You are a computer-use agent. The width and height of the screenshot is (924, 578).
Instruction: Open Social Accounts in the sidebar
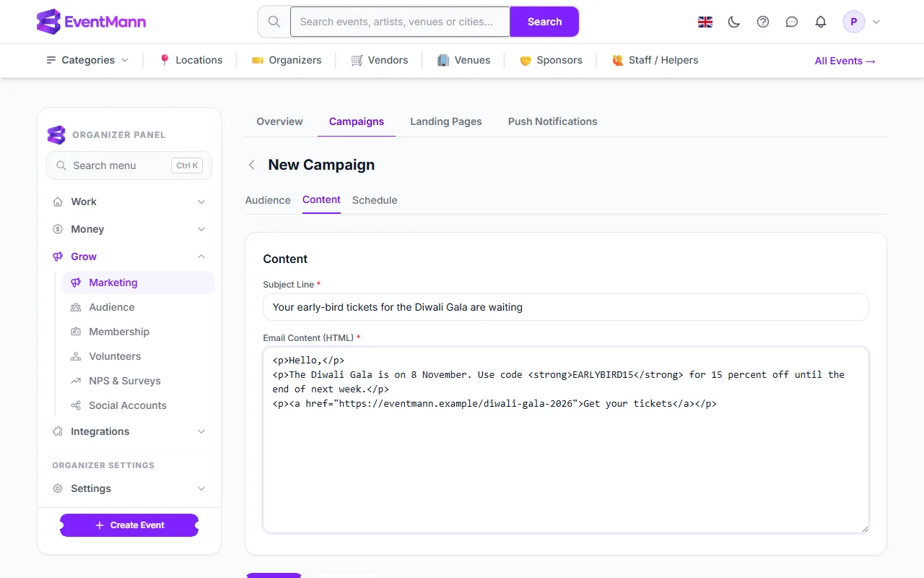tap(138, 405)
